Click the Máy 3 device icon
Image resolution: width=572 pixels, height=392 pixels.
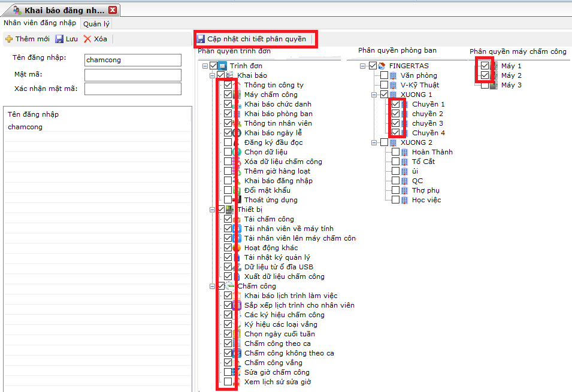pyautogui.click(x=494, y=85)
